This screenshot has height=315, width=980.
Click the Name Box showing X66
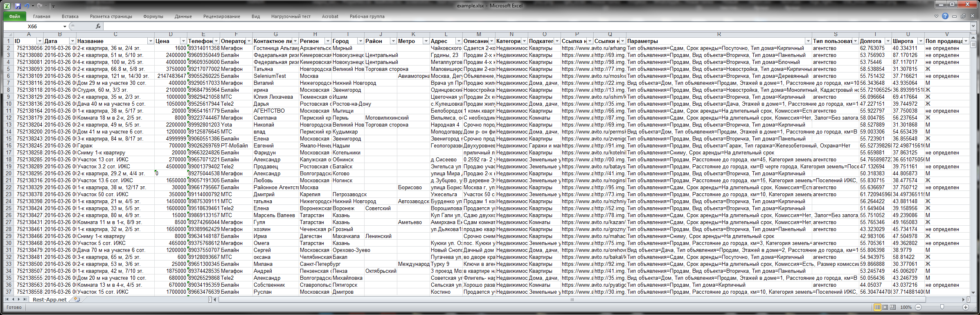click(33, 26)
